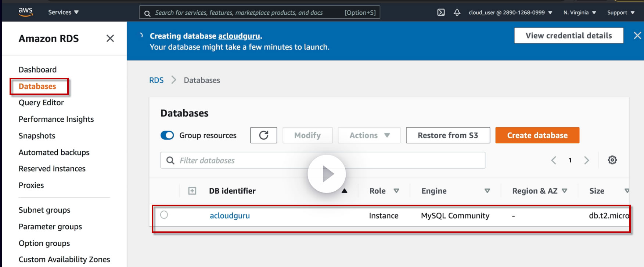This screenshot has width=644, height=267.
Task: Open the AWS home logo
Action: click(26, 12)
